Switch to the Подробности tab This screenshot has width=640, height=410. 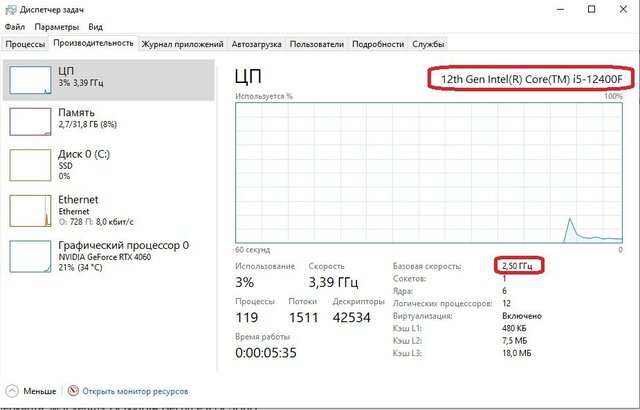point(378,44)
